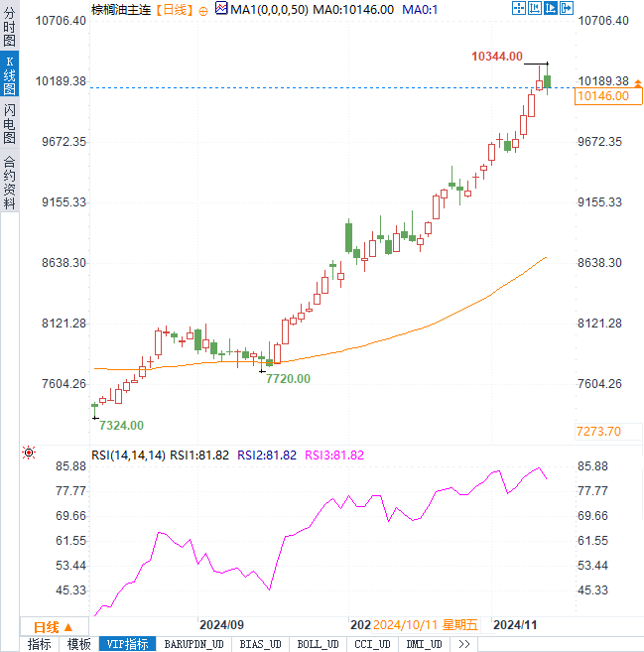The image size is (644, 652).
Task: Expand more indicators with the >> button
Action: [x=463, y=644]
